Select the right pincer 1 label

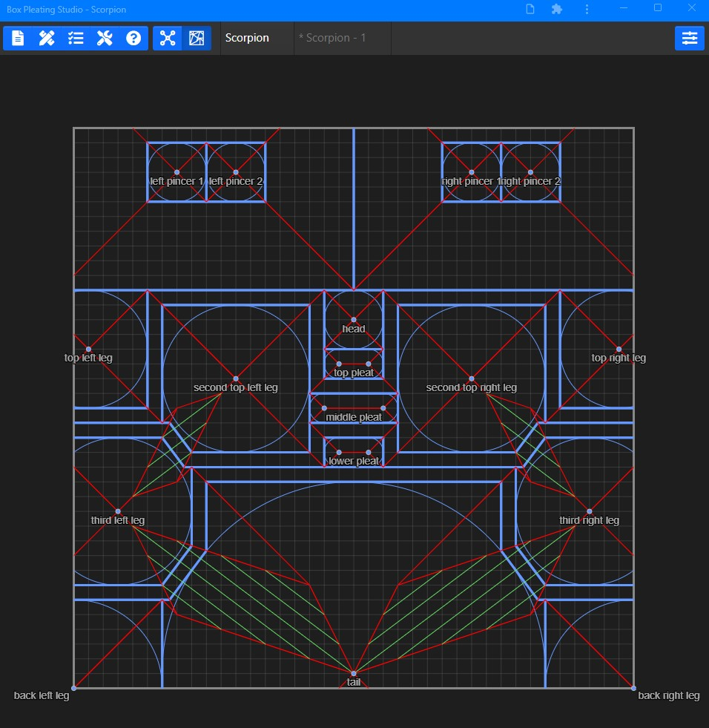471,181
